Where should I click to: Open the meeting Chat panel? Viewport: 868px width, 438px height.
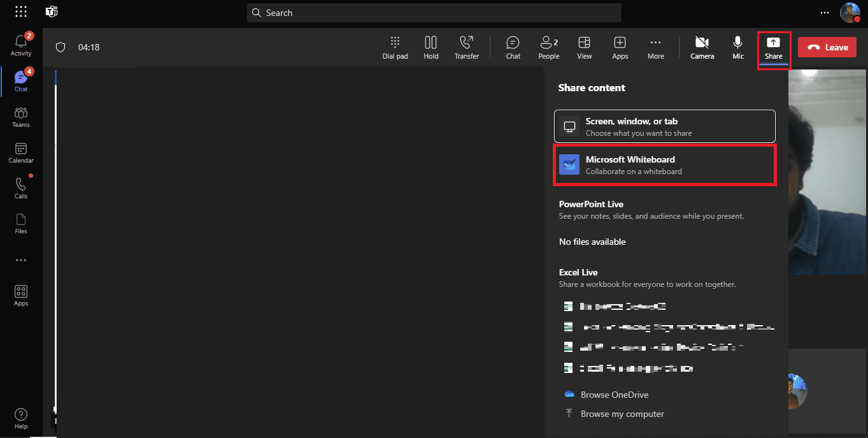coord(513,47)
